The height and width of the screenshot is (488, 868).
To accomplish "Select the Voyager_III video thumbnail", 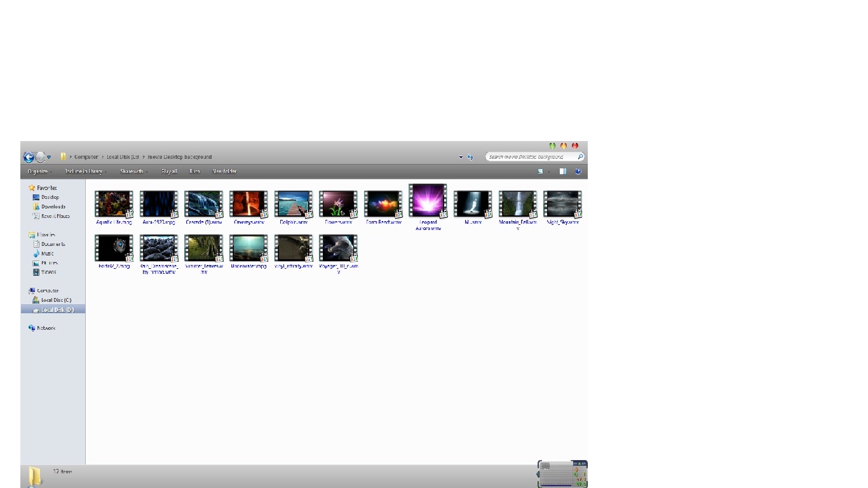I will coord(338,254).
